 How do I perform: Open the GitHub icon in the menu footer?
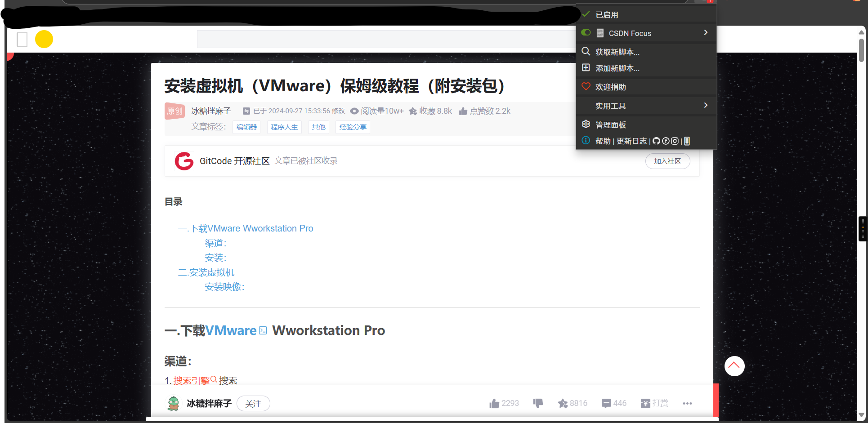click(x=656, y=141)
